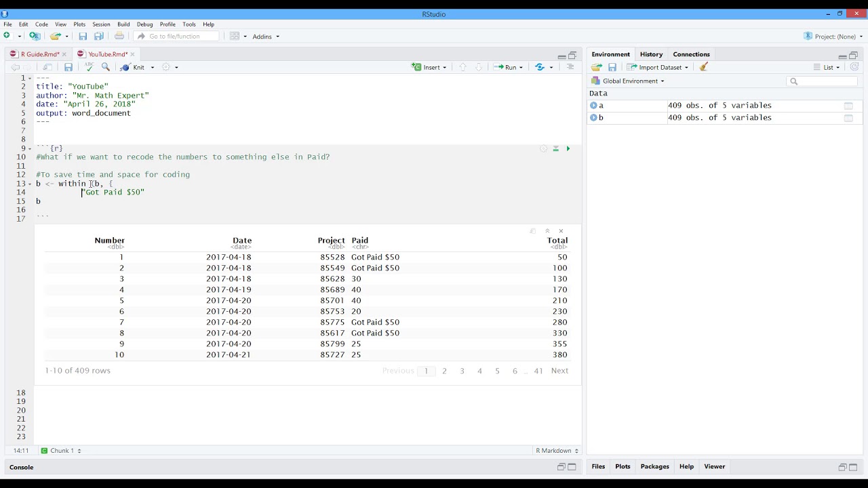
Task: Expand variable b details in Environment
Action: tap(593, 118)
